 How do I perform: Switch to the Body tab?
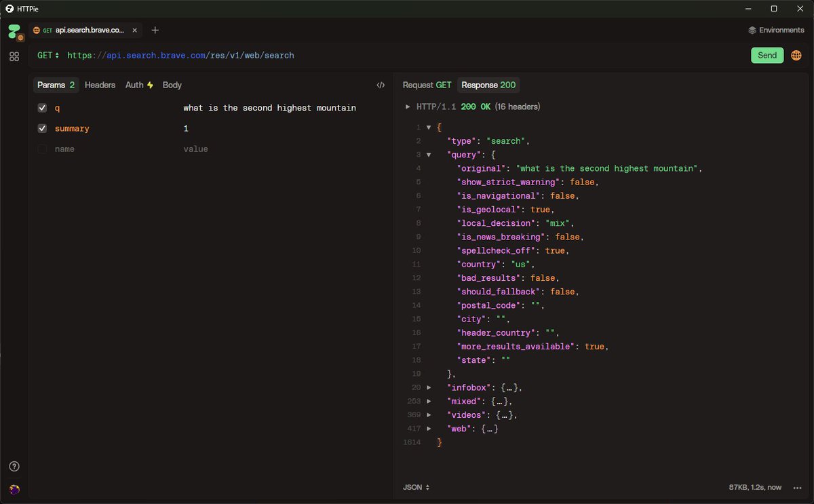172,85
